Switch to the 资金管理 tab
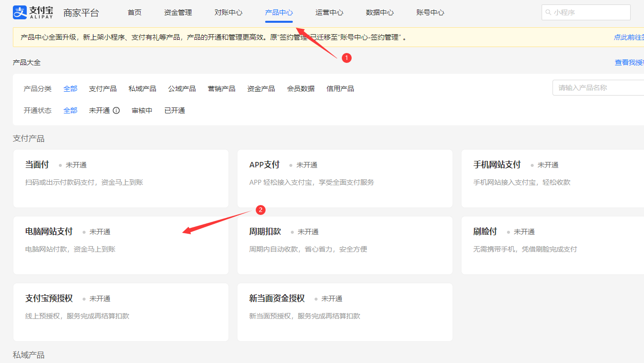The image size is (644, 363). coord(178,12)
